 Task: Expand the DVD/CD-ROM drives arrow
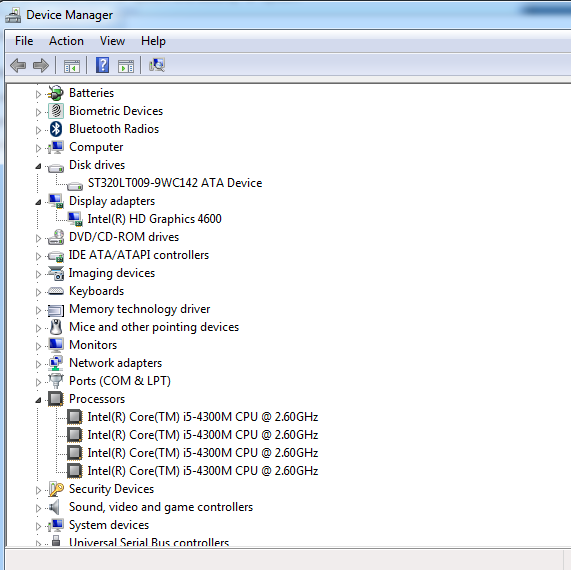38,238
